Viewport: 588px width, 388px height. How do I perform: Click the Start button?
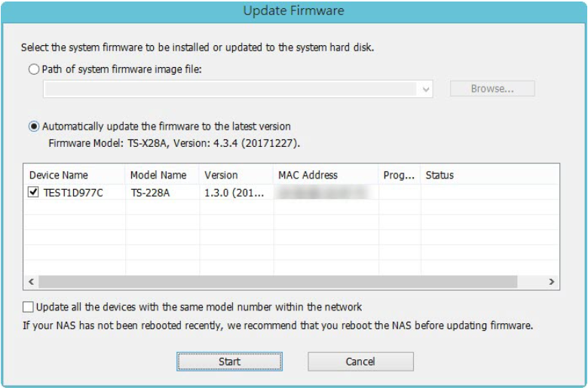pos(229,362)
